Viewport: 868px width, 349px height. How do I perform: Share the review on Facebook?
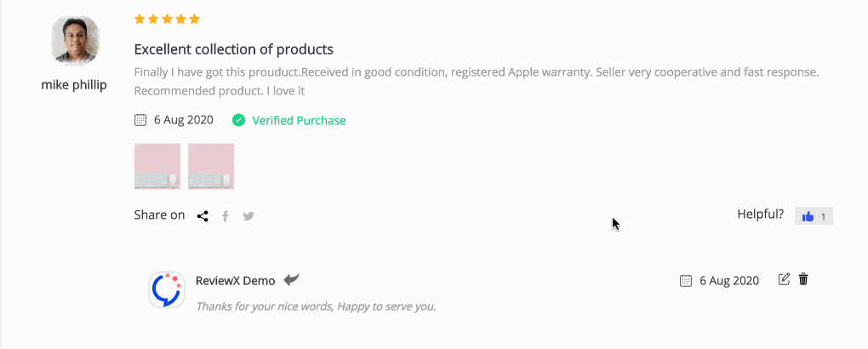coord(226,216)
